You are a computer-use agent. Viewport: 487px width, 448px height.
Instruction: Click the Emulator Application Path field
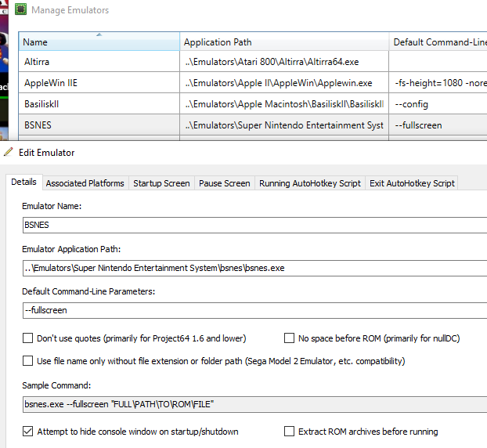coord(254,268)
